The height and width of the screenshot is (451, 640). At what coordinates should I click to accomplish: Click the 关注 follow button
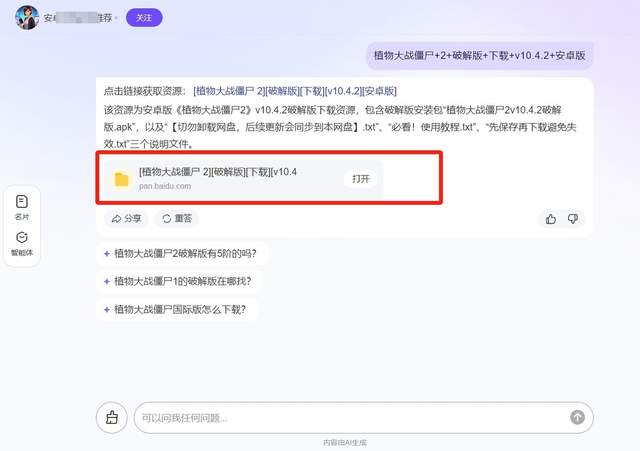pyautogui.click(x=144, y=18)
